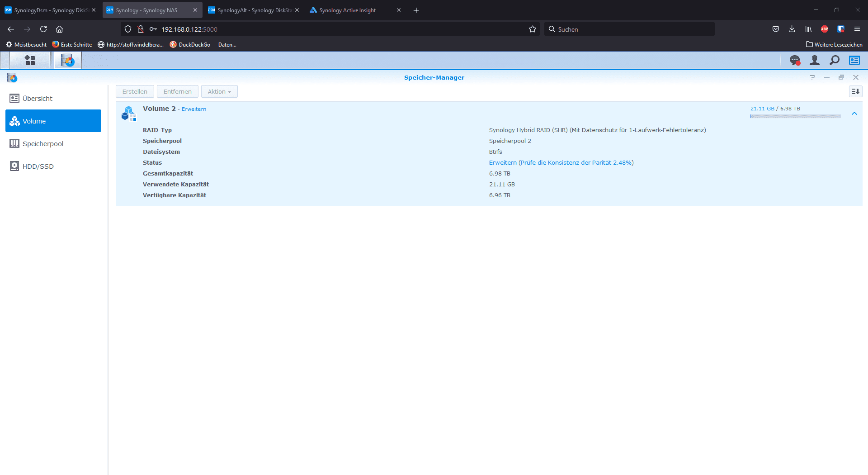Click the Synology Hybrid RAID text

coord(597,130)
